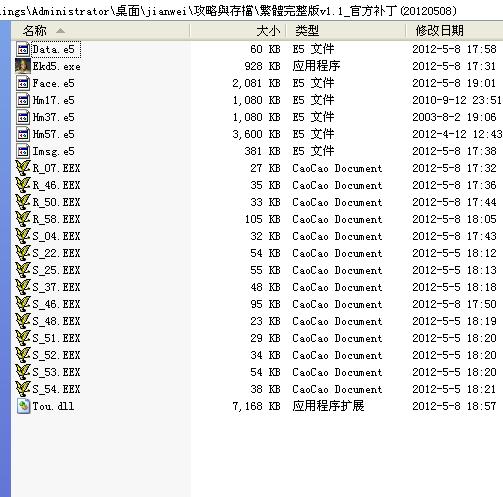The image size is (503, 497).
Task: Click the S_46.EEX document icon
Action: tap(23, 304)
